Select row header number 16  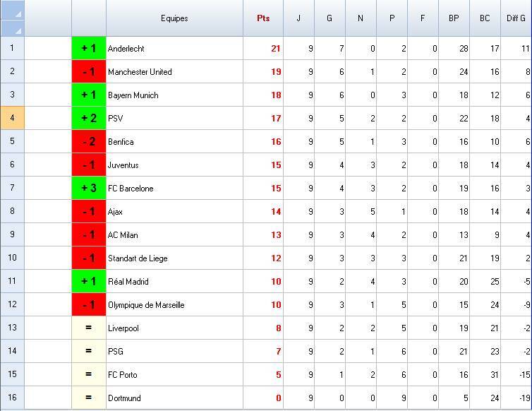coord(12,398)
